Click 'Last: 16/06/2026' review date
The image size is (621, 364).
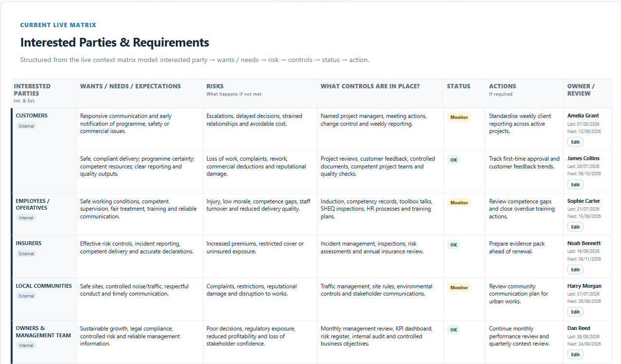[584, 251]
